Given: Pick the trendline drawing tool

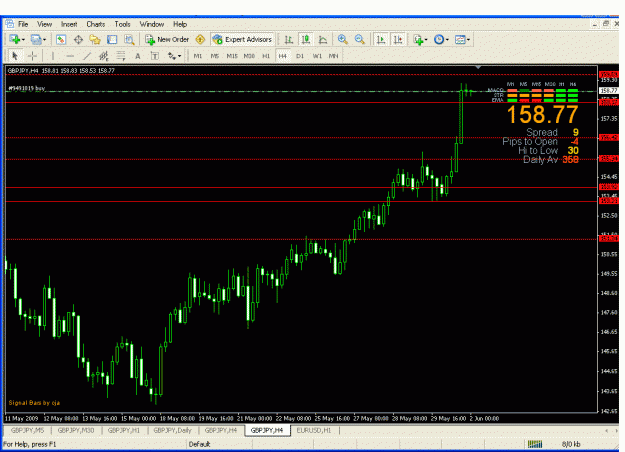Looking at the screenshot, I should click(87, 56).
